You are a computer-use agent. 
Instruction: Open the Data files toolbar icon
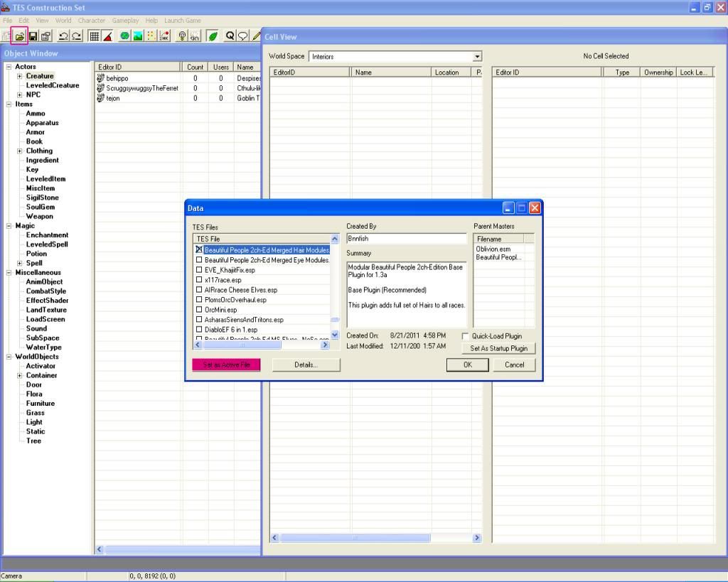(19, 36)
